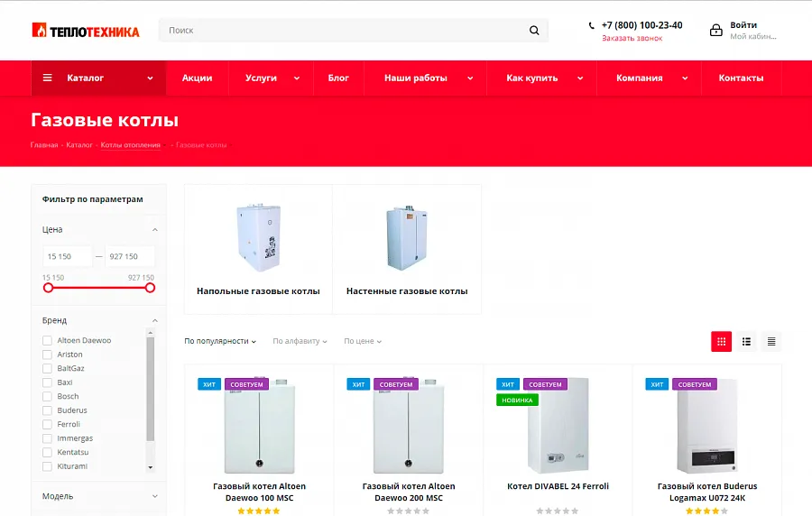Open the Каталог menu
Image resolution: width=812 pixels, height=516 pixels.
(x=98, y=78)
